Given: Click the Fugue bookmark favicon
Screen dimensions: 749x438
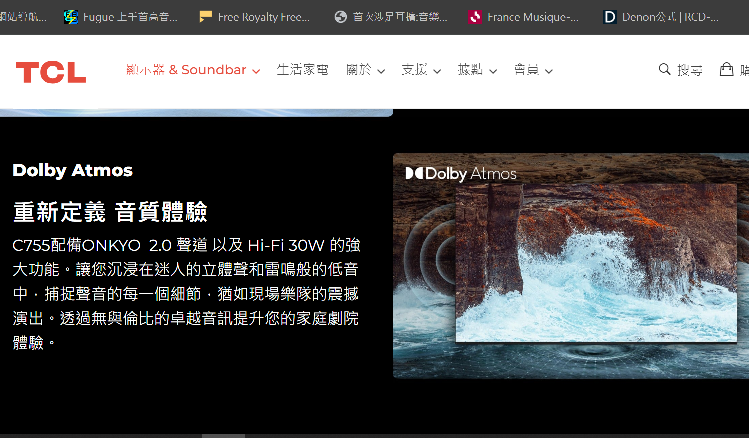Looking at the screenshot, I should pos(71,17).
